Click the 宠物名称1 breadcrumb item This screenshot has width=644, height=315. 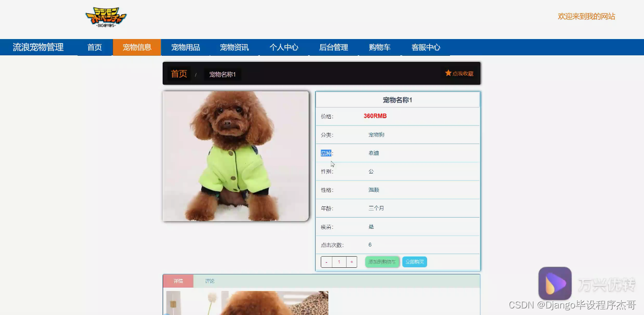222,75
